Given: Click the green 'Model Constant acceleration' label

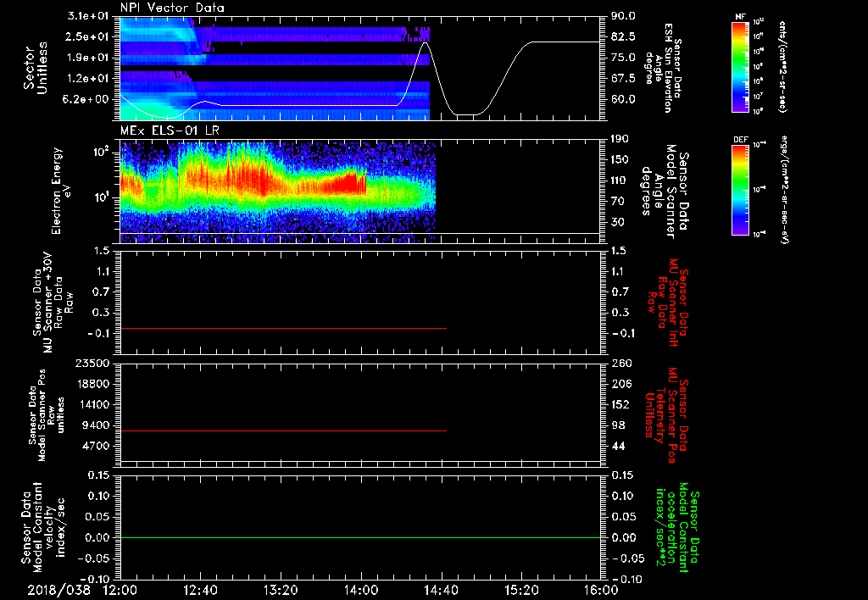Looking at the screenshot, I should [x=677, y=529].
